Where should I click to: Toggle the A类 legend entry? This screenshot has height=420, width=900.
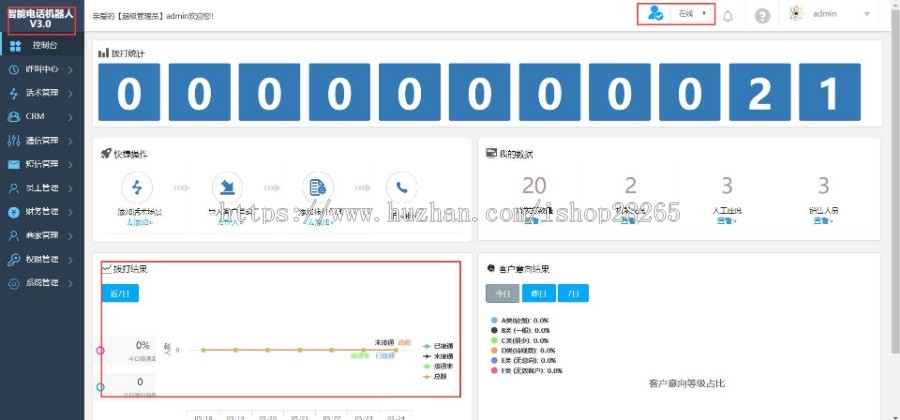pos(521,320)
